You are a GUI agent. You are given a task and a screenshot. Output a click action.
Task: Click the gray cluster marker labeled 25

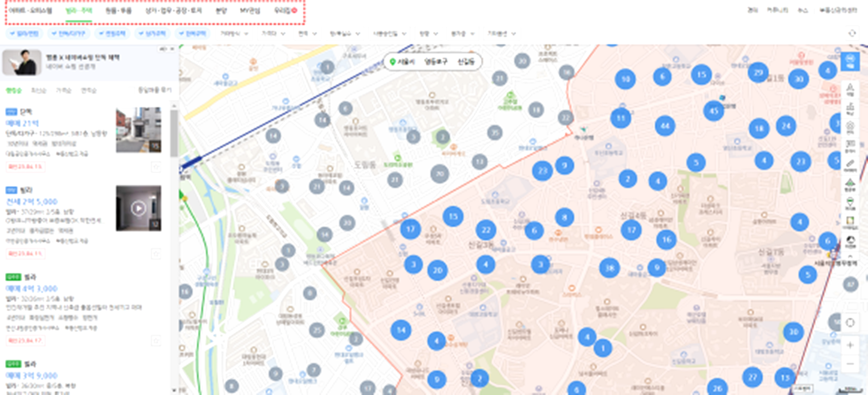(x=317, y=330)
